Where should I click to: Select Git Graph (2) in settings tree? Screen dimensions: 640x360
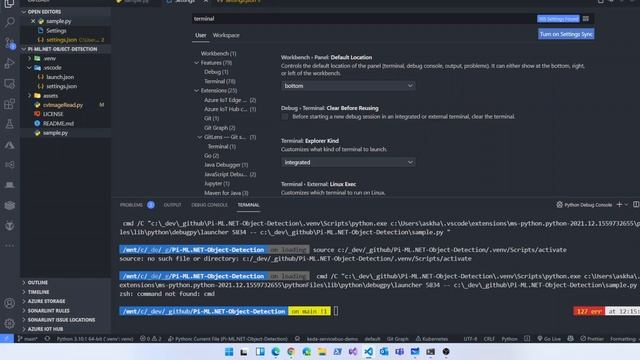click(x=220, y=128)
